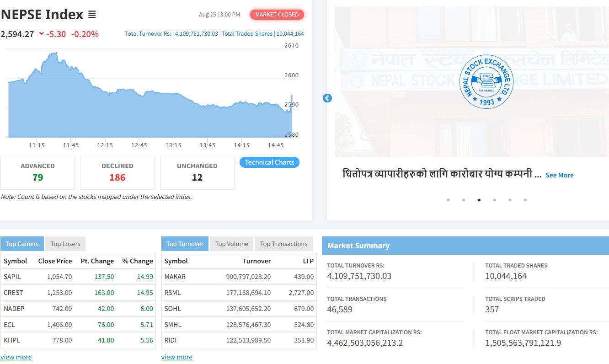Click the index value 2,594.27
This screenshot has height=364, width=609.
[x=17, y=34]
